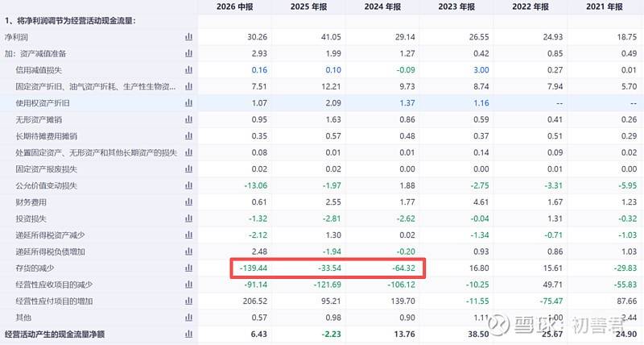This screenshot has width=644, height=345.
Task: Click inventory decrease value -64.32
Action: pos(403,268)
